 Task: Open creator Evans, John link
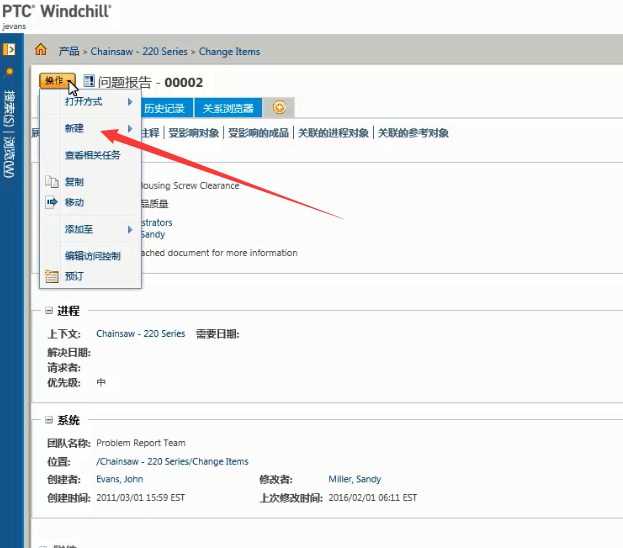click(120, 479)
